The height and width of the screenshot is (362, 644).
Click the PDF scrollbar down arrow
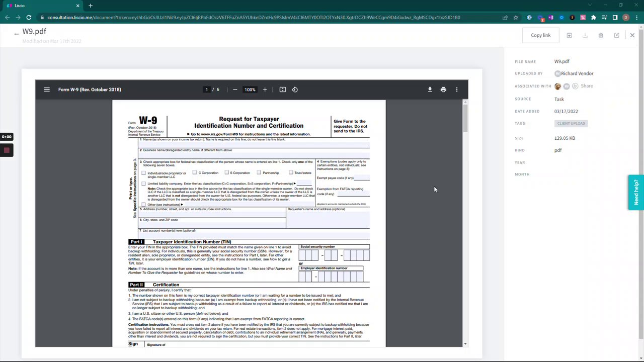click(465, 344)
